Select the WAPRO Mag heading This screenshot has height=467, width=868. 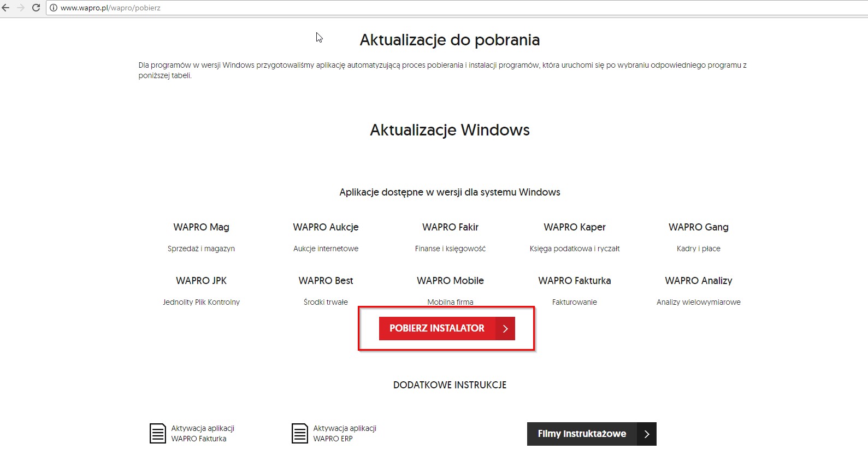coord(201,227)
